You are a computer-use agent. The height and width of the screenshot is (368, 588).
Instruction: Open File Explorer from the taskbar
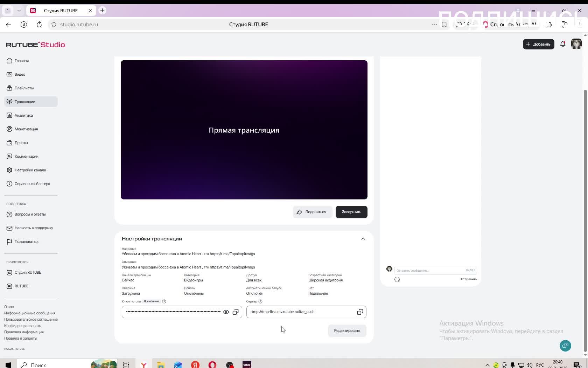click(x=161, y=364)
